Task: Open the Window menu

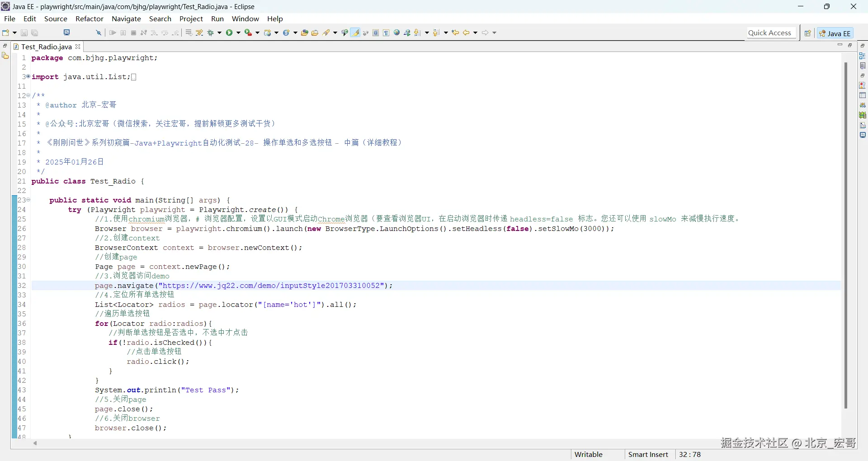Action: pyautogui.click(x=245, y=19)
